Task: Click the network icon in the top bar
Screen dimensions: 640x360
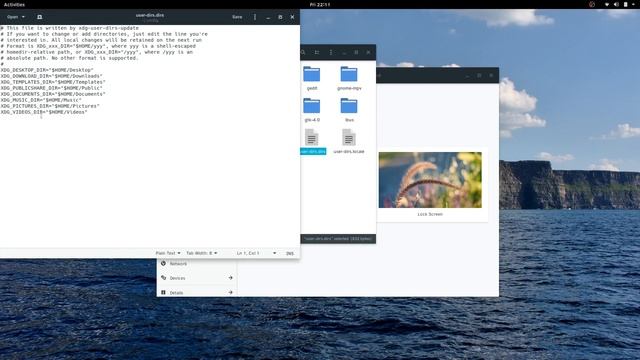Action: [607, 4]
